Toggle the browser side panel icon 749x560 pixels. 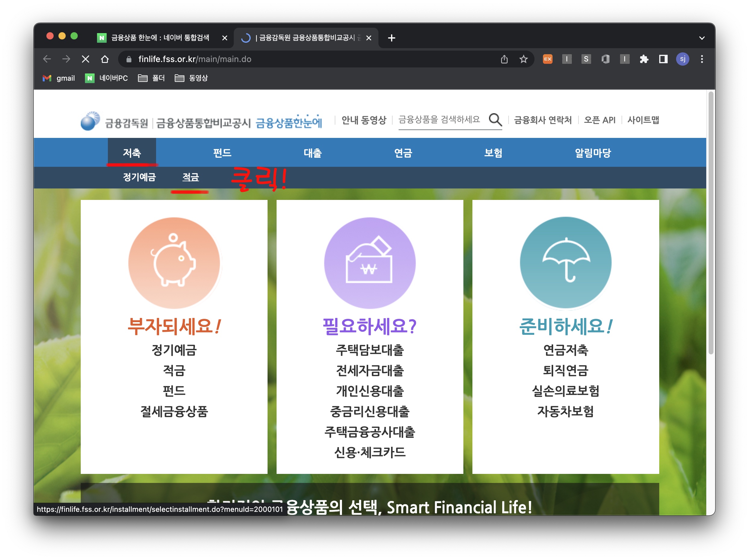click(x=663, y=59)
